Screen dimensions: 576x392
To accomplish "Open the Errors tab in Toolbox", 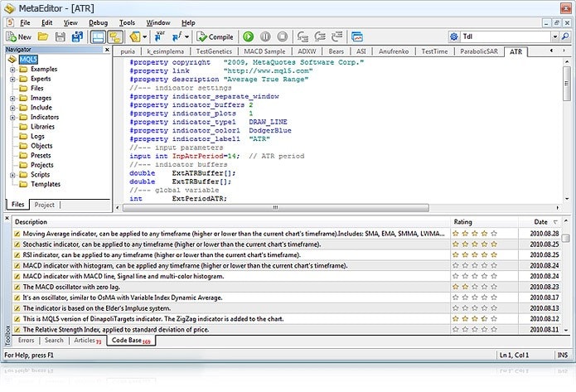I will [x=26, y=341].
